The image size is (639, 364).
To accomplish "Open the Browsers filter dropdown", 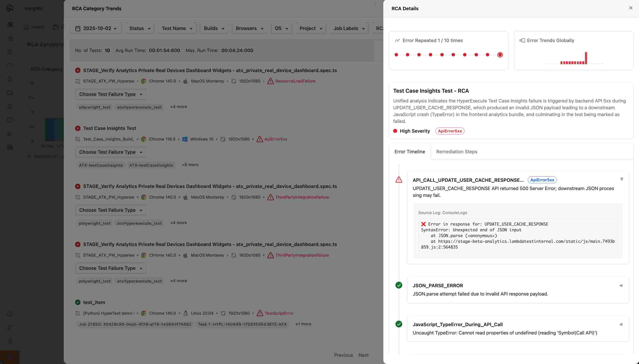I will click(x=249, y=28).
